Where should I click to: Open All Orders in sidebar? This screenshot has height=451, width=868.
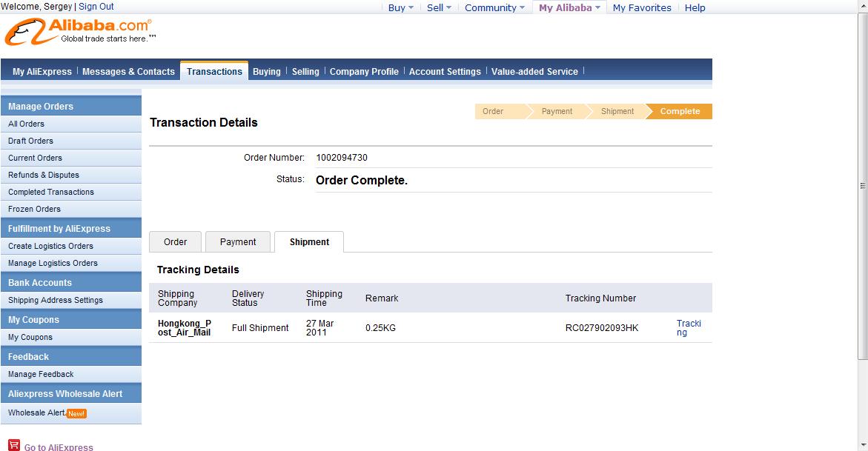(x=71, y=124)
